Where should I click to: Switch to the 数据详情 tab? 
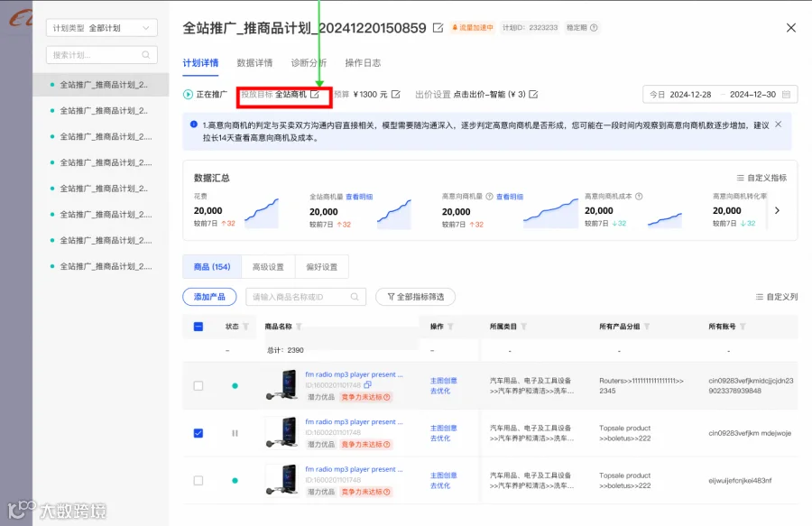[x=254, y=62]
